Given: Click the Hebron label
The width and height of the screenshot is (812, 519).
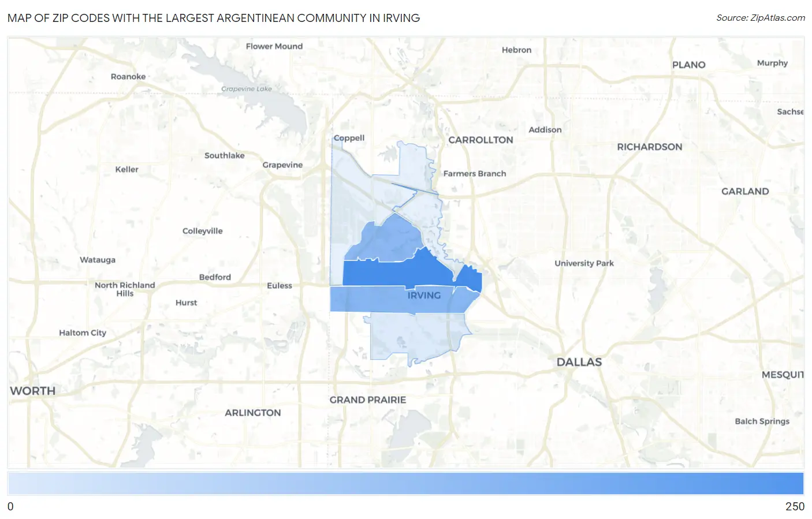Looking at the screenshot, I should tap(516, 50).
